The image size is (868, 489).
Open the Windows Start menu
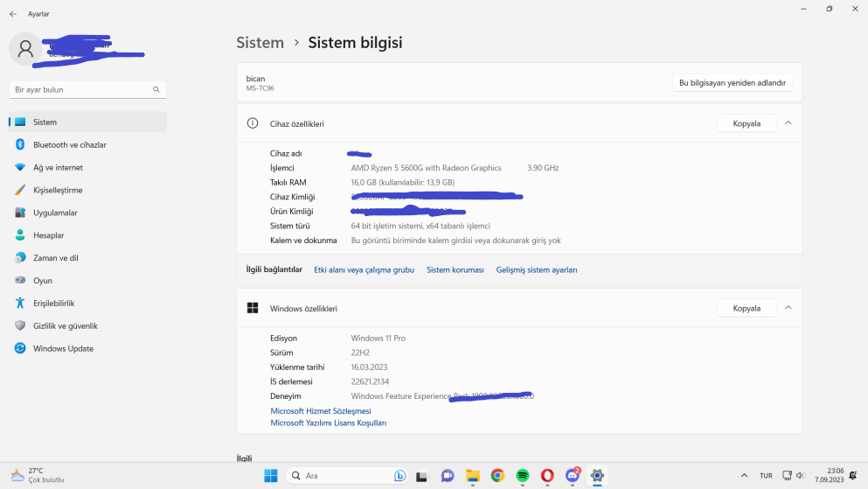[x=271, y=476]
